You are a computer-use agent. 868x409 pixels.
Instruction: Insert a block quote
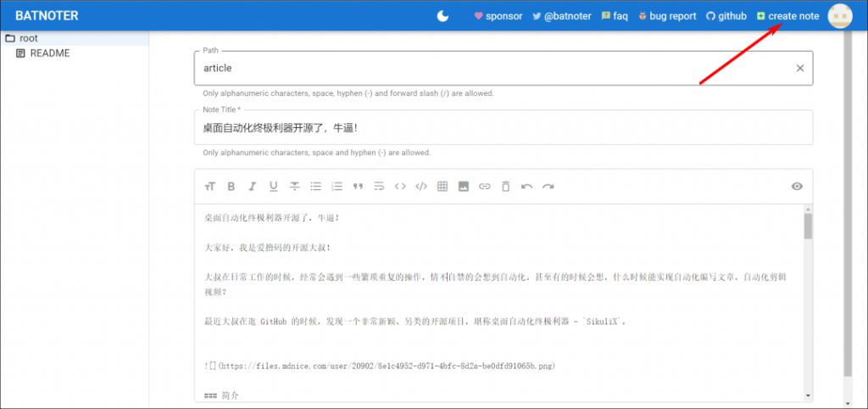click(359, 187)
